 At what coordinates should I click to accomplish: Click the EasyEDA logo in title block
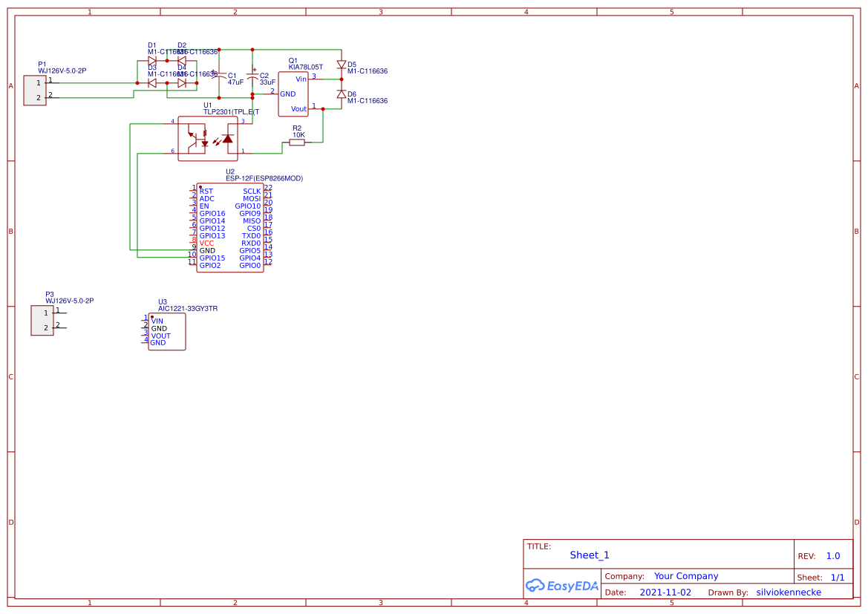pos(561,586)
